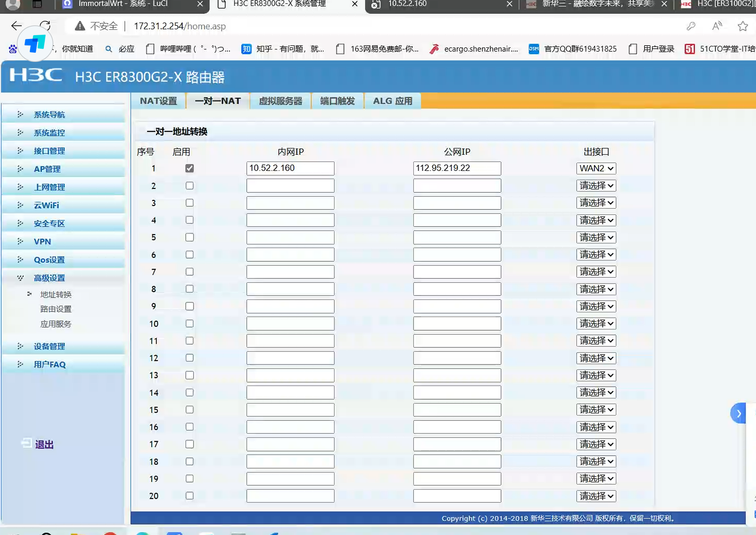Open row 5 outbound interface dropdown
Image resolution: width=756 pixels, height=535 pixels.
[596, 237]
